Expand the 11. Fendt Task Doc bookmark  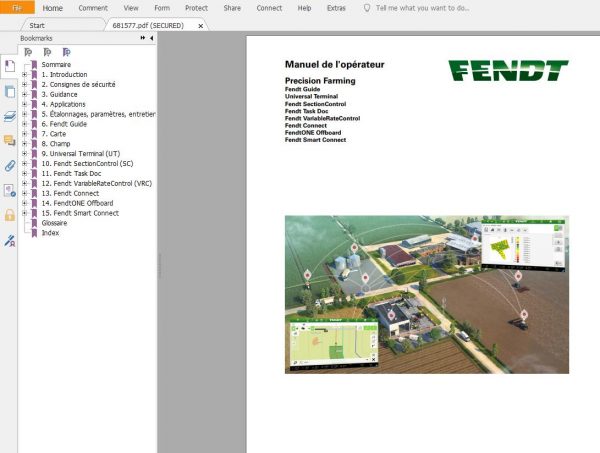coord(24,173)
